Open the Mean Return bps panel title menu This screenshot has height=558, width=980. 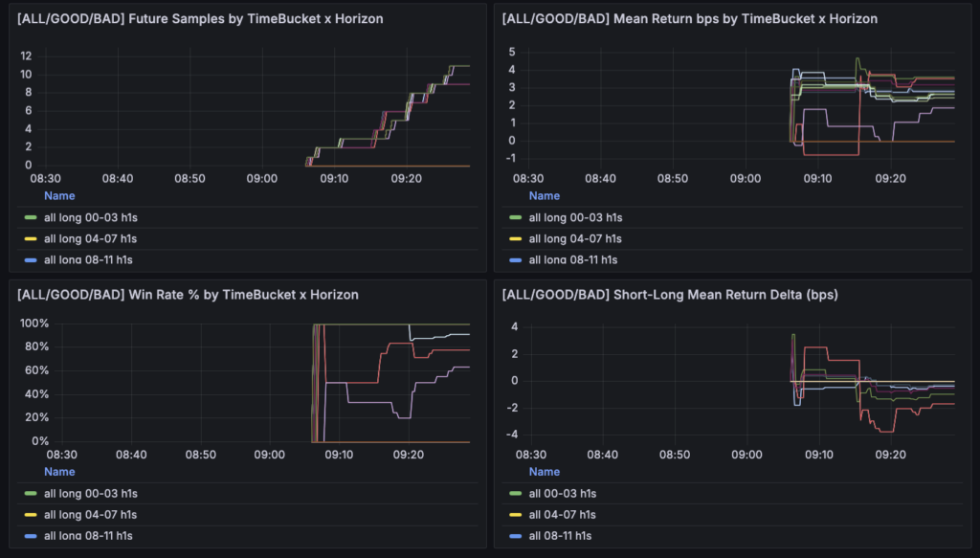(689, 19)
